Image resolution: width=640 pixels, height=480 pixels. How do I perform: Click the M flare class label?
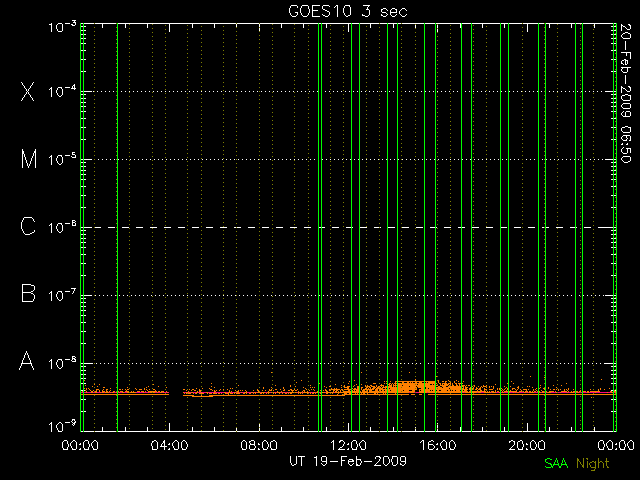tap(29, 159)
